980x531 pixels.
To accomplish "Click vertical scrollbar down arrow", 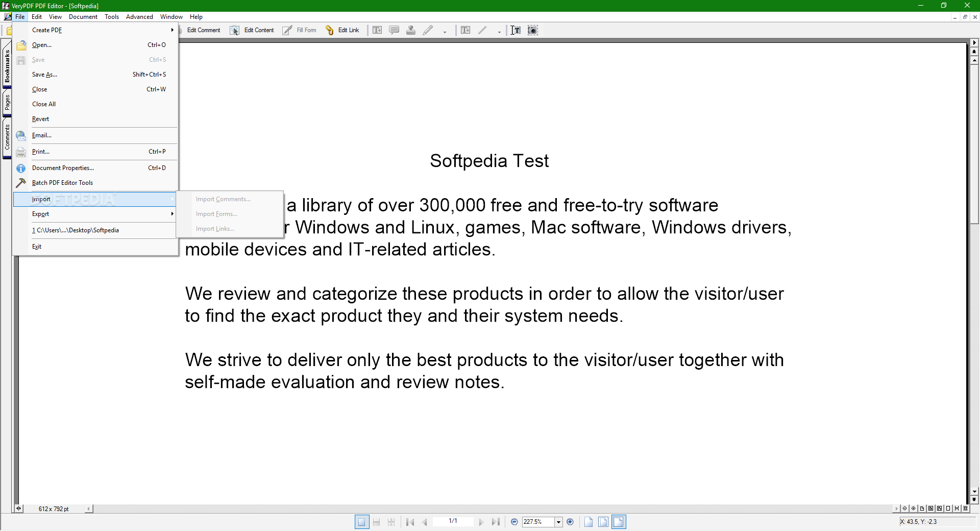I will (974, 492).
